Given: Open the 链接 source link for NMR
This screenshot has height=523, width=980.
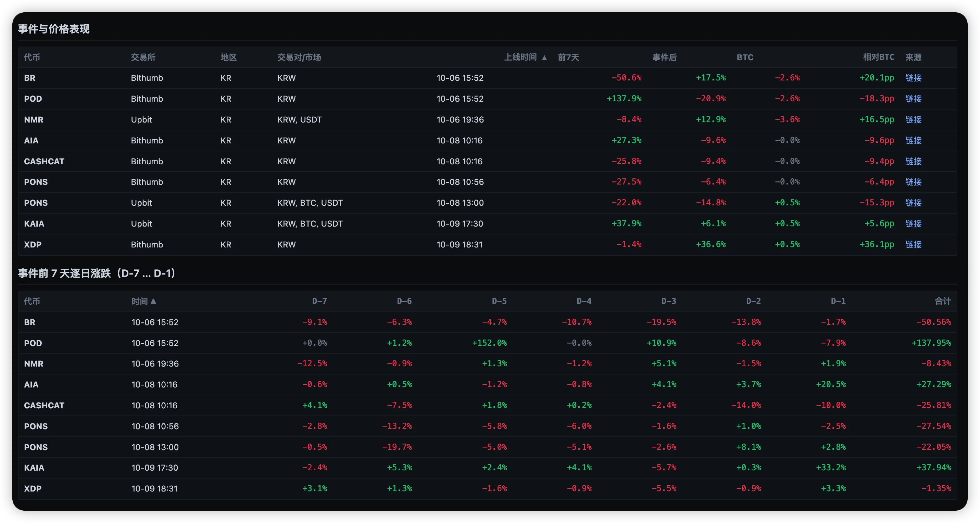Looking at the screenshot, I should tap(914, 120).
